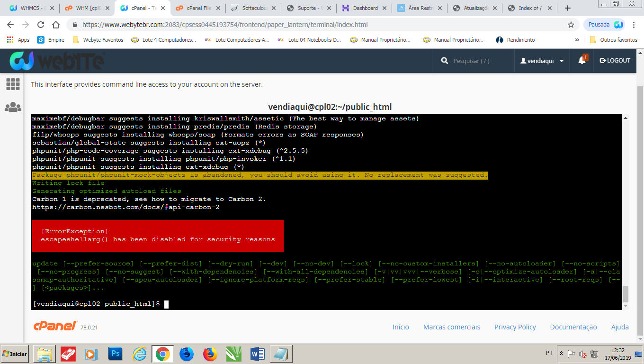Show hidden system tray icons
Screen dimensions: 644x364
(562, 354)
